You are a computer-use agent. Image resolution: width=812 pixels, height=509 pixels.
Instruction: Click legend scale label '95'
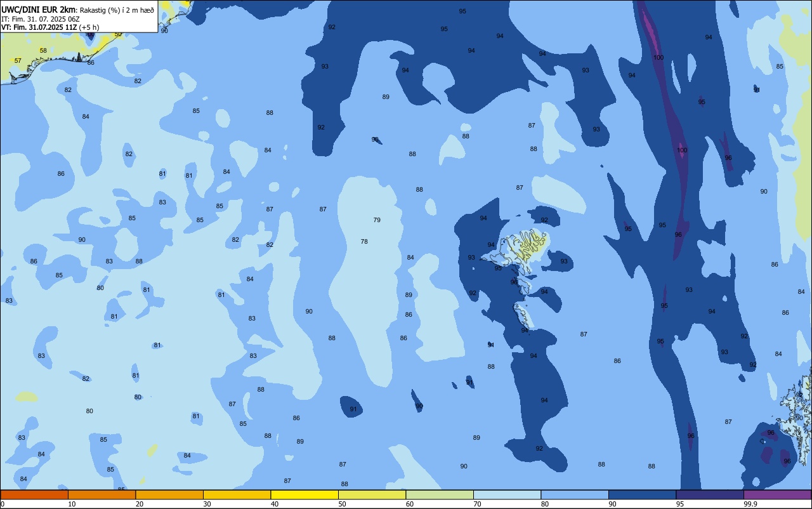(680, 504)
